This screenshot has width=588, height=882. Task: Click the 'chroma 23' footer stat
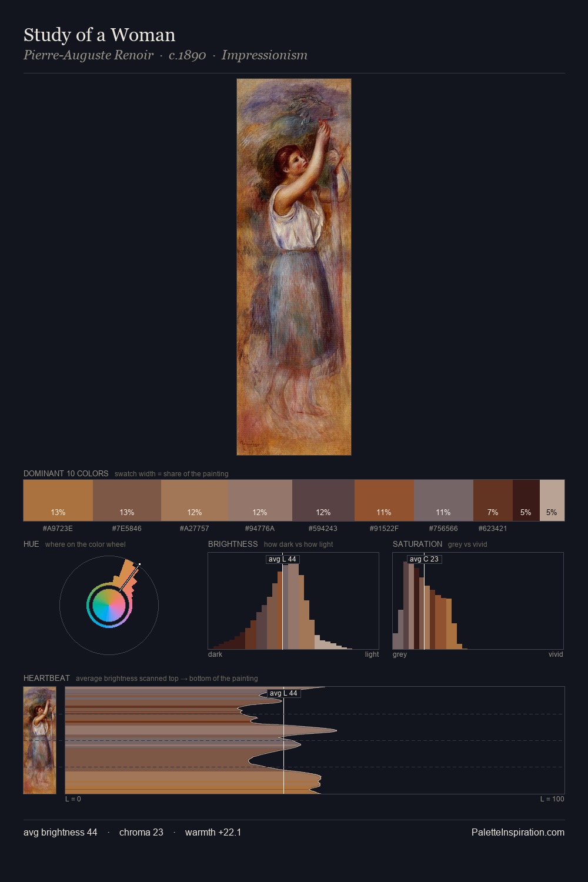pyautogui.click(x=141, y=832)
